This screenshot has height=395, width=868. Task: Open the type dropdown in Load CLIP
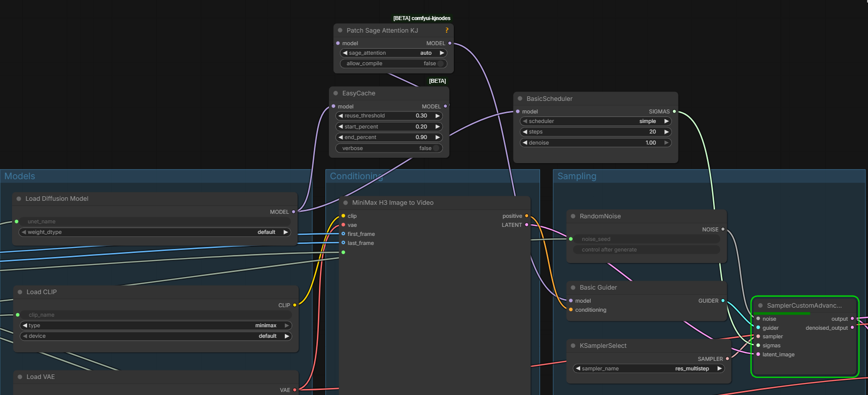click(x=155, y=325)
